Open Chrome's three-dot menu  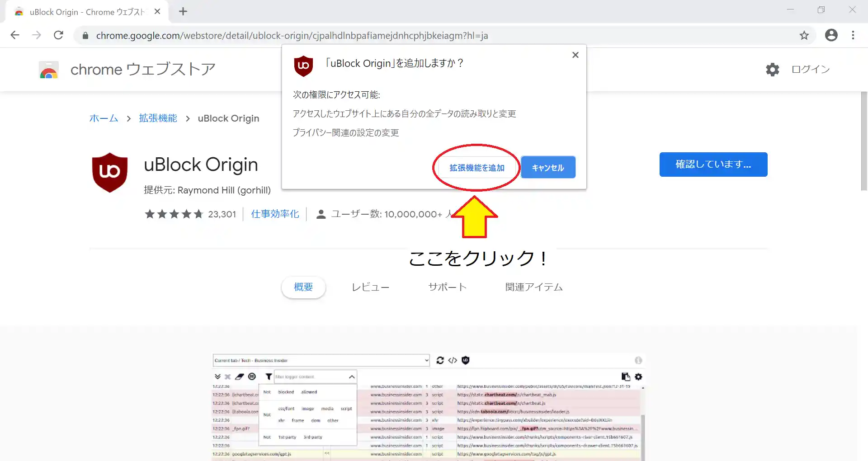(853, 35)
